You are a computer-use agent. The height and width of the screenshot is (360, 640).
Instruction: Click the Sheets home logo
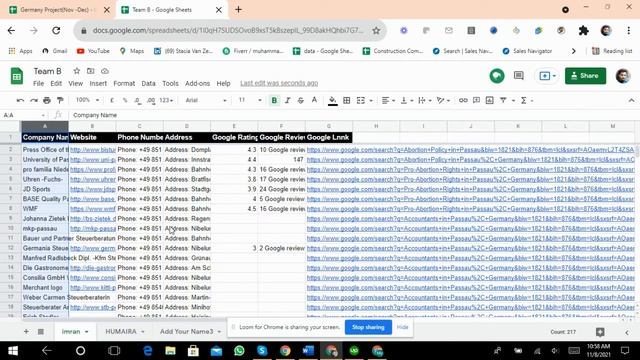(17, 76)
